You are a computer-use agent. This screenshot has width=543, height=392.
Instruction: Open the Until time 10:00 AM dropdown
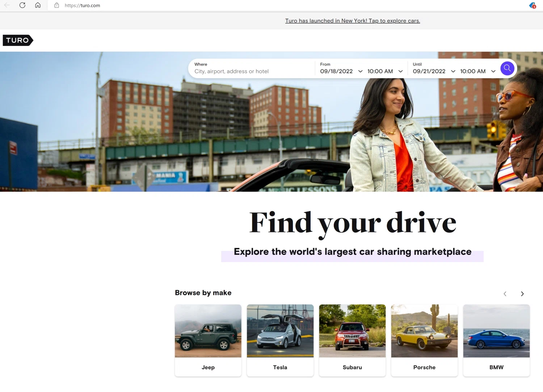[477, 71]
